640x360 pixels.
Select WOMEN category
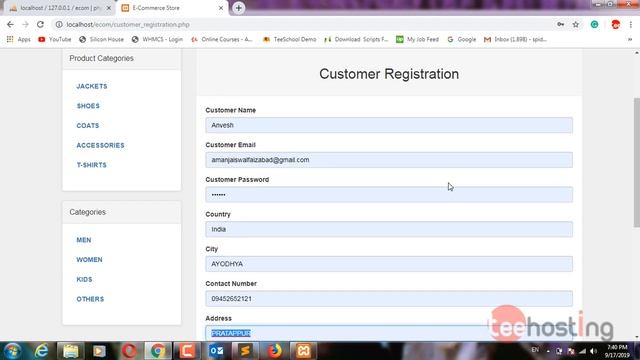[x=89, y=260]
